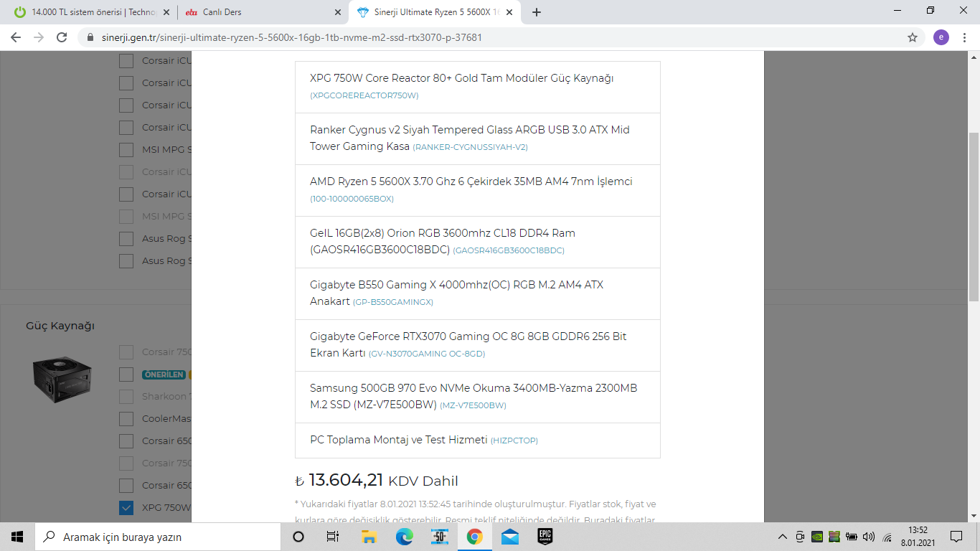980x551 pixels.
Task: Open the Mail app from the taskbar
Action: (510, 537)
